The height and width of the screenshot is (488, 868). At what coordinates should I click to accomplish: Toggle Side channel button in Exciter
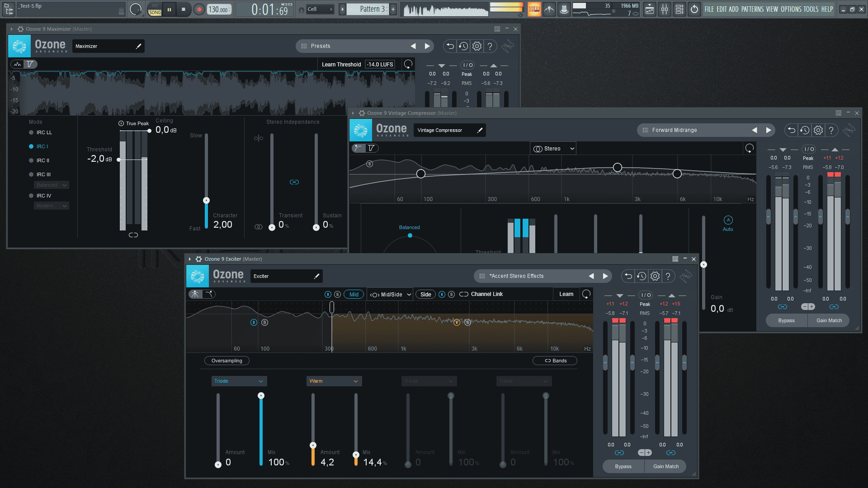[x=425, y=295]
